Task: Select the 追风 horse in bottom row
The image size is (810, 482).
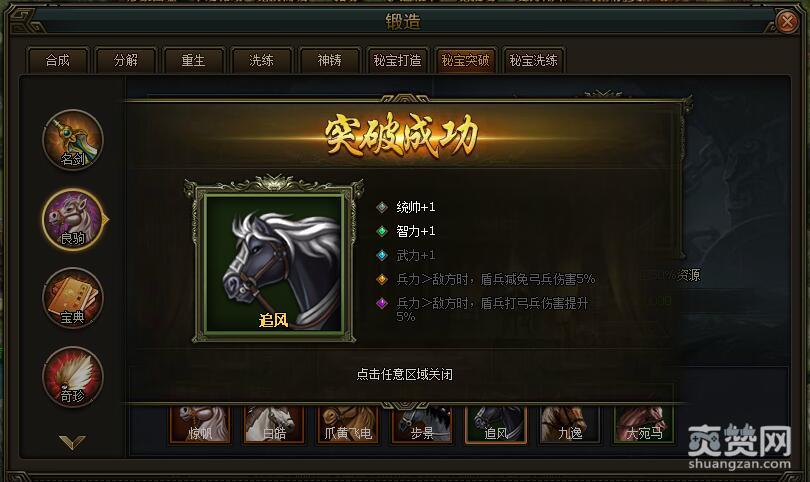Action: pos(496,425)
